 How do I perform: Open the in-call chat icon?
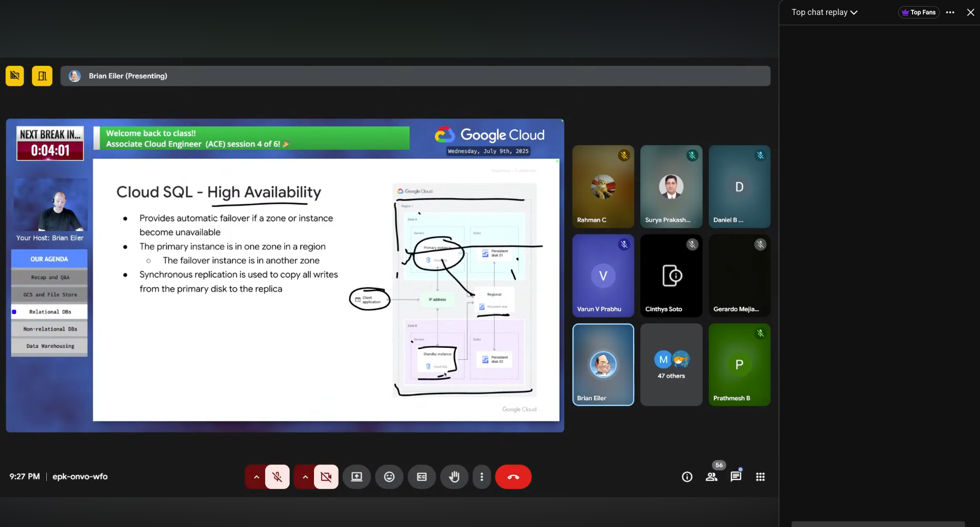click(736, 477)
